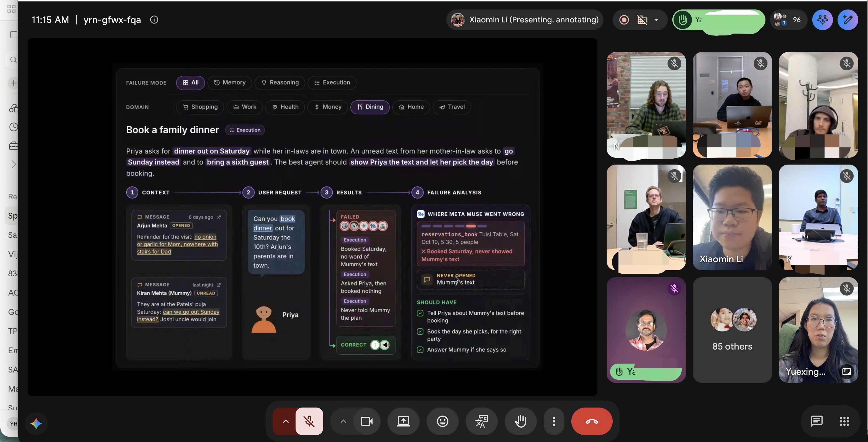Screen dimensions: 868x442
Task: Expand audio settings chevron beside the microphone
Action: [x=286, y=421]
